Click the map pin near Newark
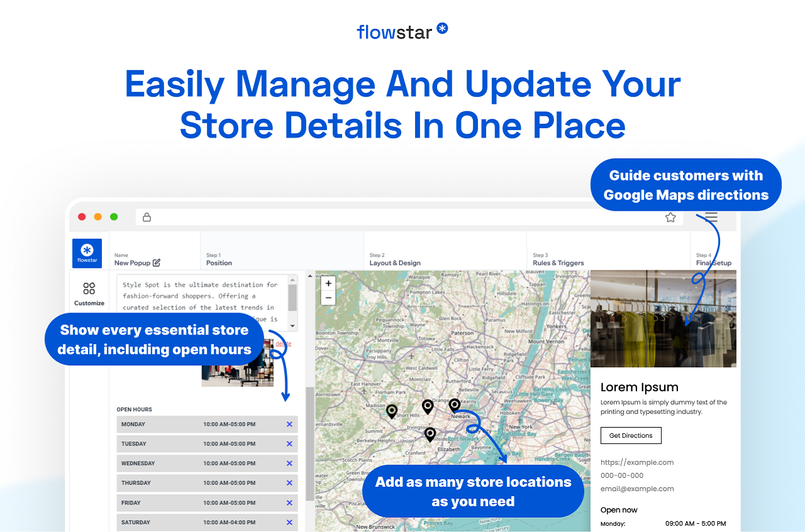Viewport: 805px width, 532px height. [455, 403]
